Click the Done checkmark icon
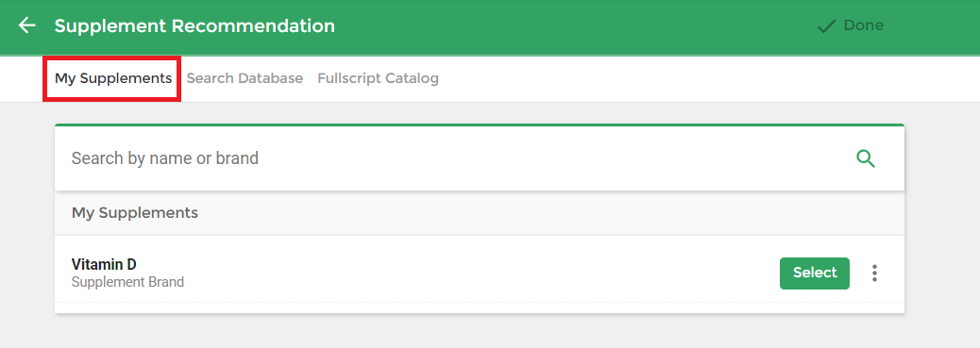This screenshot has width=980, height=348. (x=826, y=26)
